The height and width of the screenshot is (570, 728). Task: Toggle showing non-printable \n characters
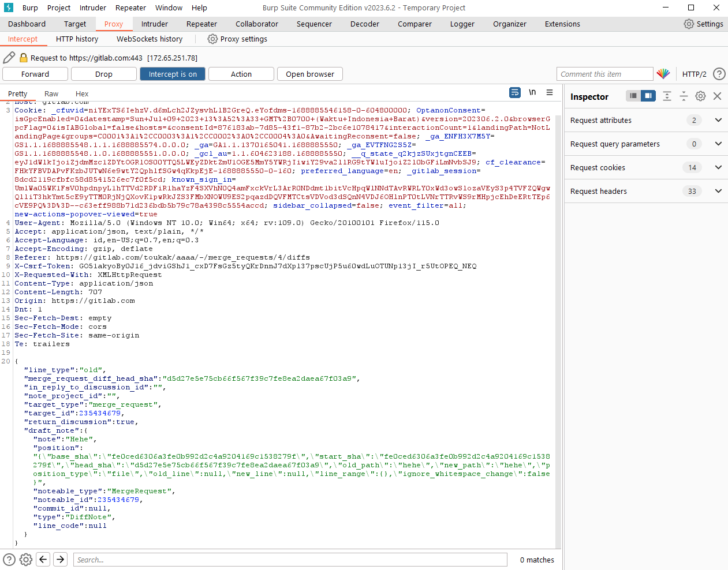coord(532,92)
